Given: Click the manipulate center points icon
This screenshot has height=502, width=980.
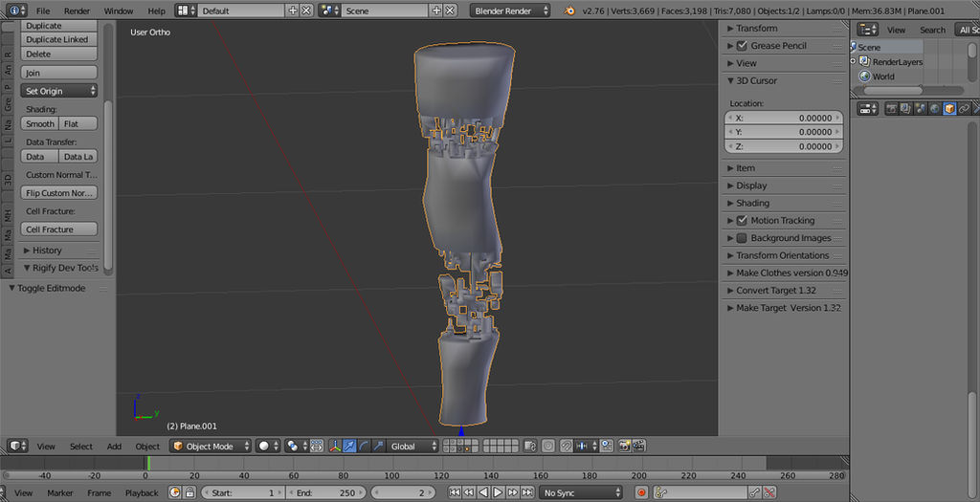Looking at the screenshot, I should (x=317, y=447).
